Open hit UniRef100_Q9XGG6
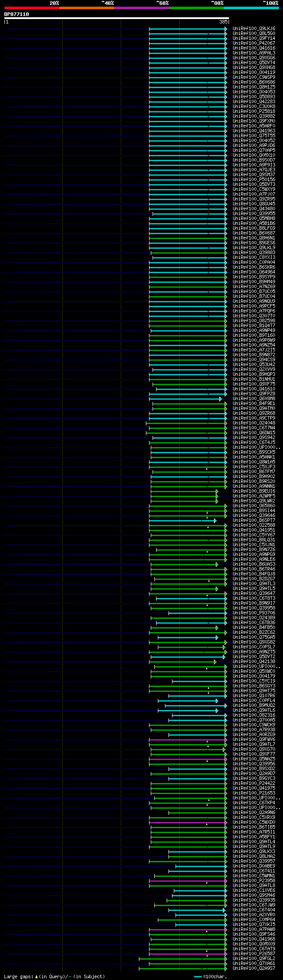The height and width of the screenshot is (980, 283). [254, 58]
